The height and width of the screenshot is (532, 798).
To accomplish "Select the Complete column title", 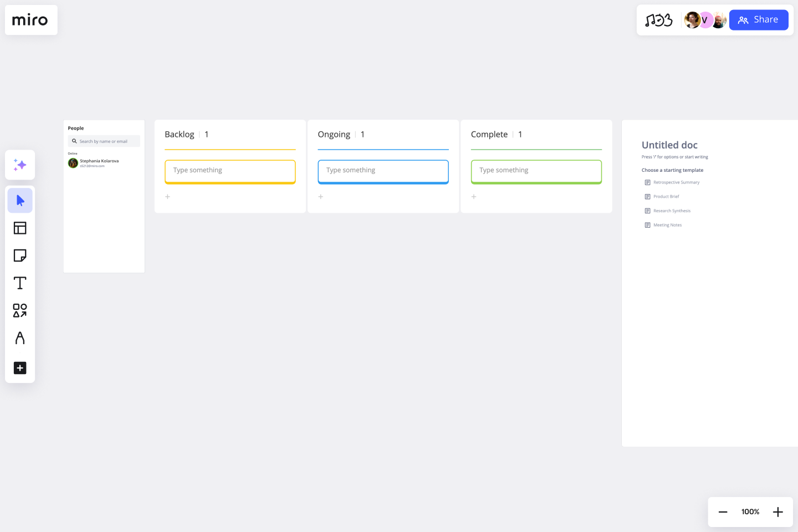I will point(489,135).
